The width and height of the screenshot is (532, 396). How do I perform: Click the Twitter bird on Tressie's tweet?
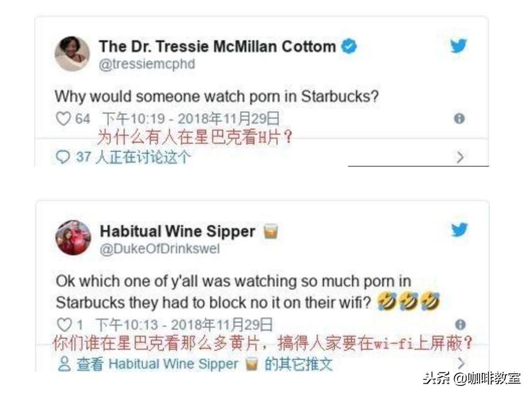click(x=459, y=45)
